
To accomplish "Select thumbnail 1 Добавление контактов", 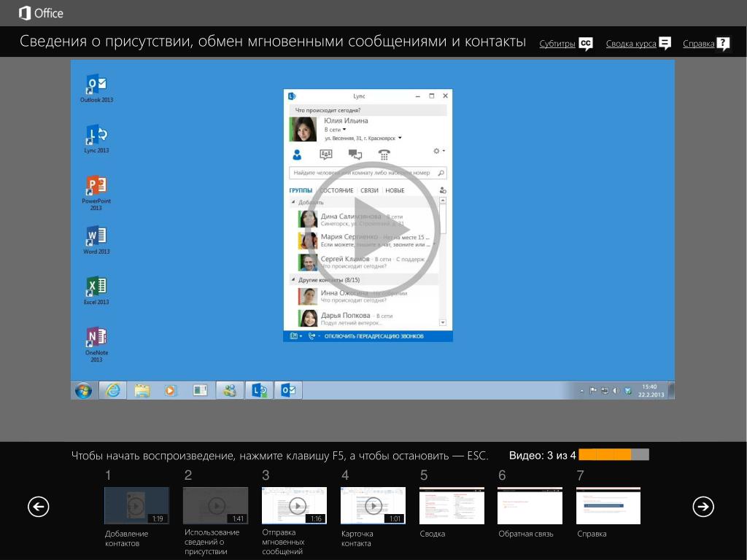I will (136, 505).
